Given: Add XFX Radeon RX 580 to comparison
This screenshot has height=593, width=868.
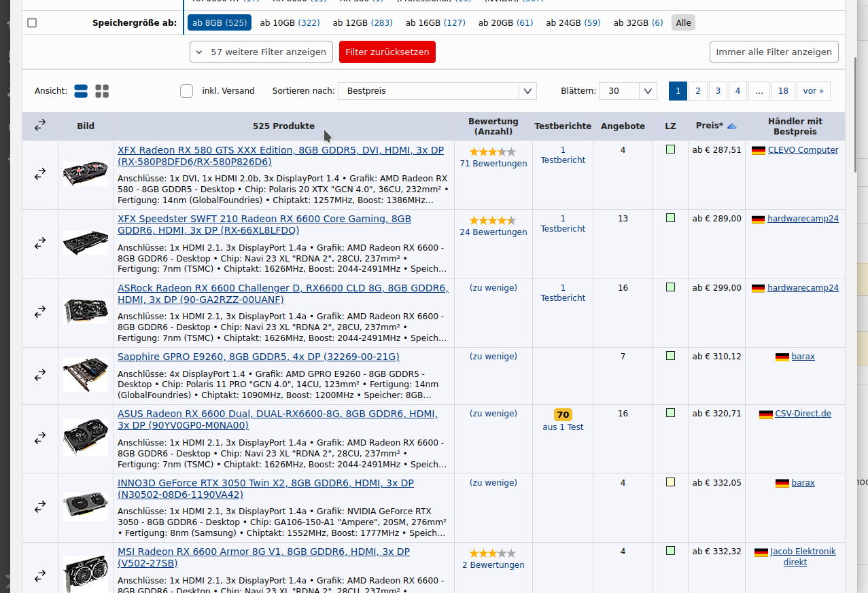Looking at the screenshot, I should coord(40,174).
